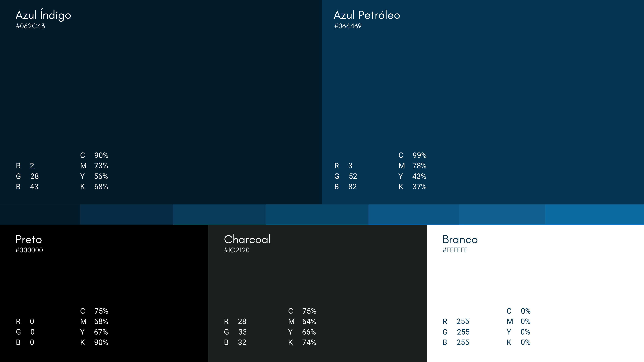Click the Azul Petróleo title

tap(367, 15)
